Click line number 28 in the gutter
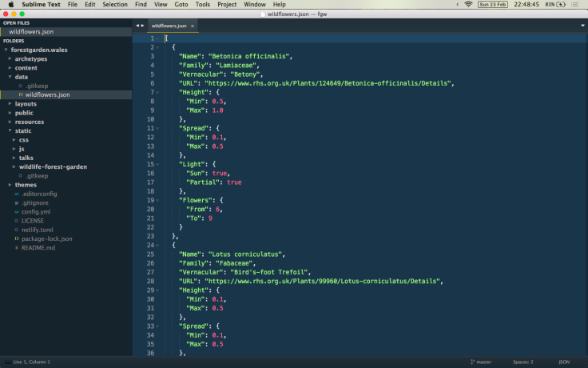The image size is (588, 368). [150, 282]
